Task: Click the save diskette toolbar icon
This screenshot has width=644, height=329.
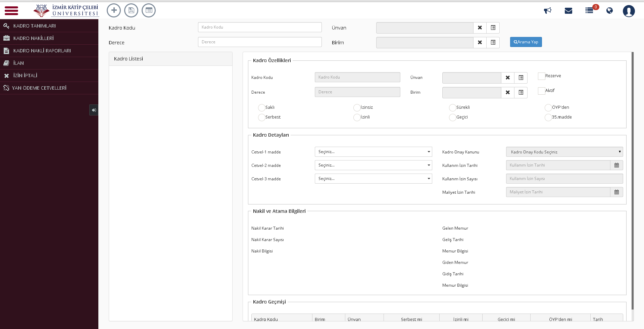Action: pos(131,10)
